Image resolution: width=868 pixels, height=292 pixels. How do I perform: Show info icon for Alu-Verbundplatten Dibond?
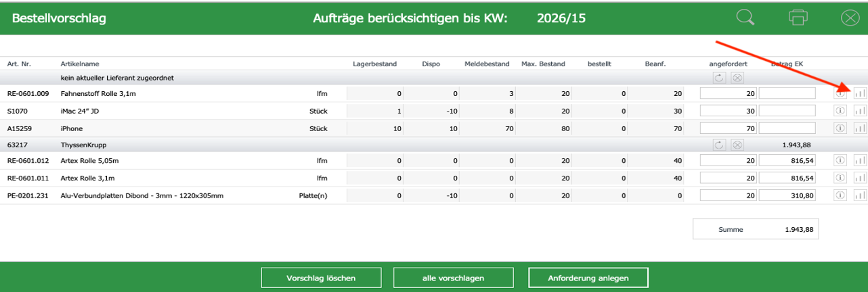pyautogui.click(x=840, y=195)
